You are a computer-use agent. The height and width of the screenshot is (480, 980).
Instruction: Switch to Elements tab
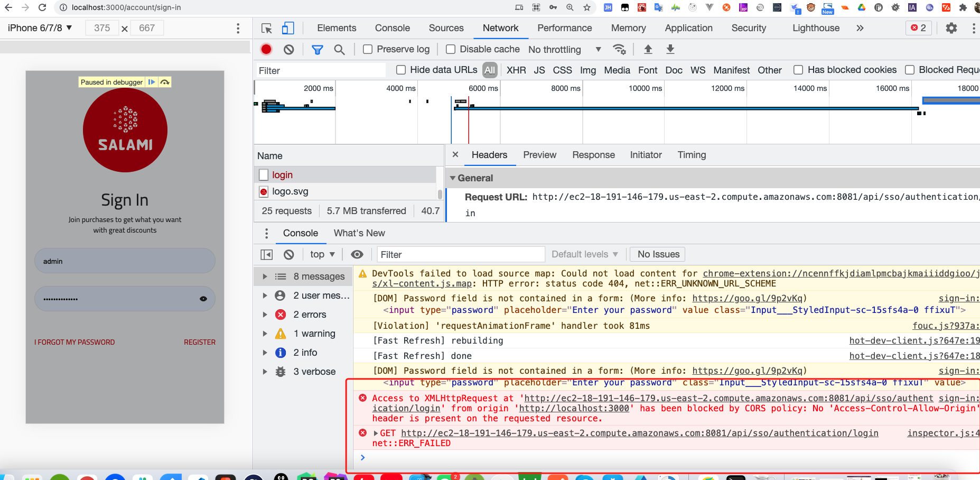tap(337, 28)
